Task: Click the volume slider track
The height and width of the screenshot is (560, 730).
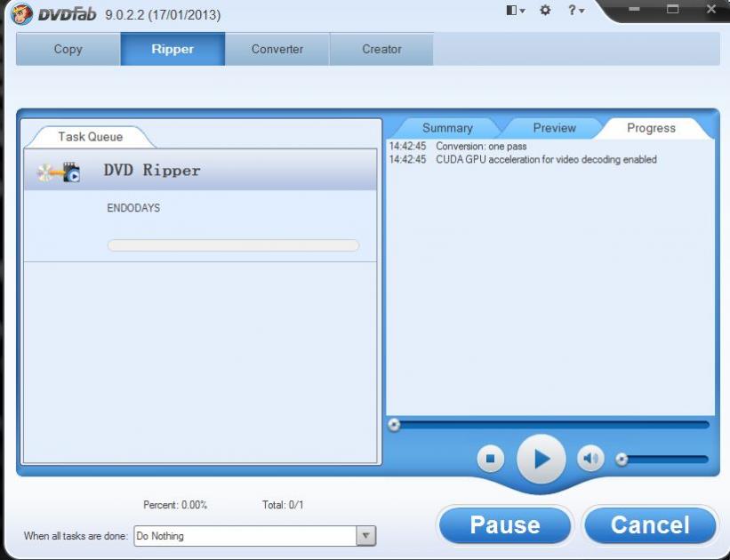Action: [667, 460]
